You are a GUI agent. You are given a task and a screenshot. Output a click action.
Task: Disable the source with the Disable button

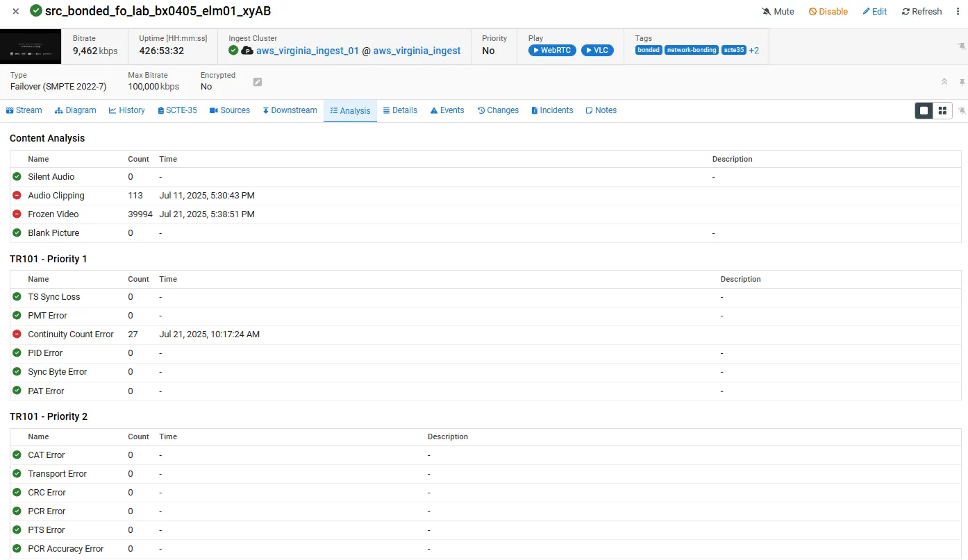tap(828, 11)
